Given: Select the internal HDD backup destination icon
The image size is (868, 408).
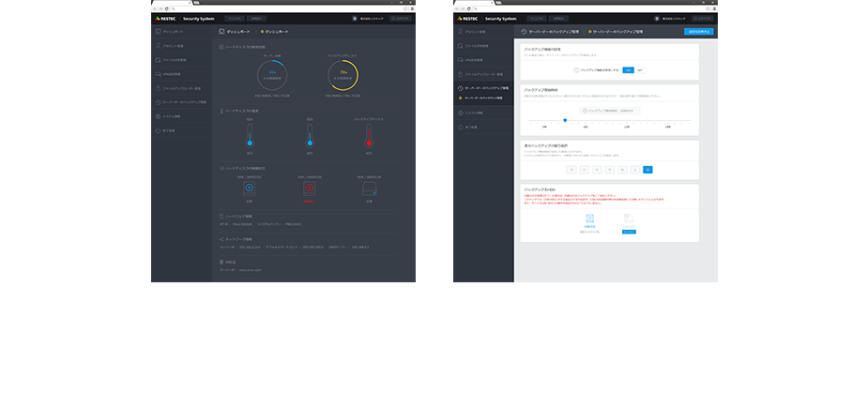Looking at the screenshot, I should pyautogui.click(x=589, y=219).
